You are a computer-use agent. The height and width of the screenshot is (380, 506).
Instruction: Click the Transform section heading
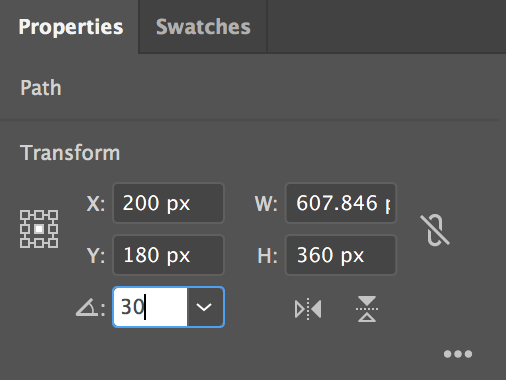pyautogui.click(x=70, y=153)
